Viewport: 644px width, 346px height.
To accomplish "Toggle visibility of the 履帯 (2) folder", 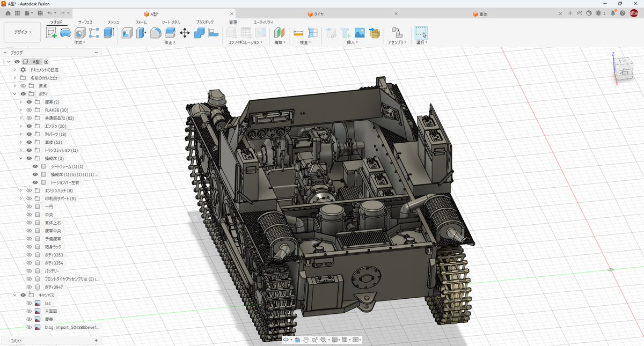I will click(30, 102).
